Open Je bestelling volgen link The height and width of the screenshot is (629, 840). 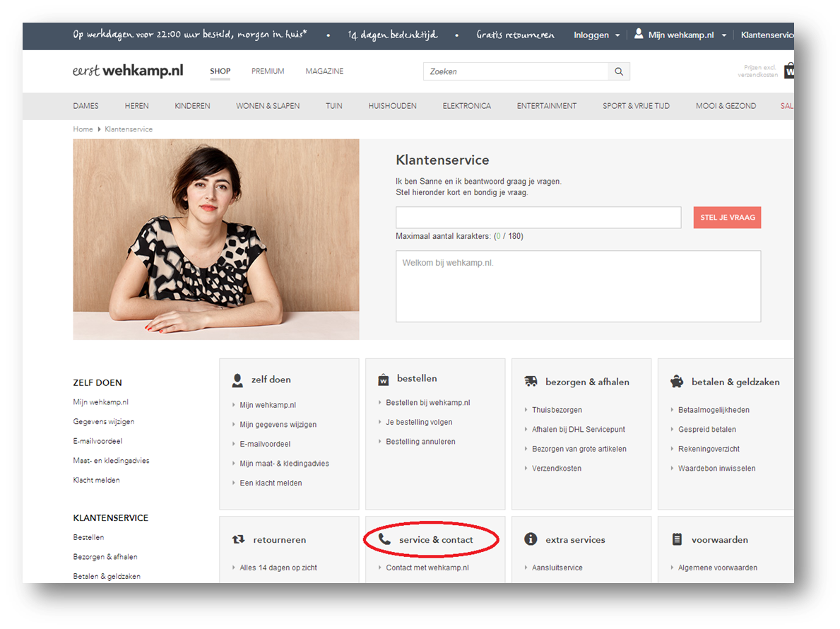click(419, 422)
